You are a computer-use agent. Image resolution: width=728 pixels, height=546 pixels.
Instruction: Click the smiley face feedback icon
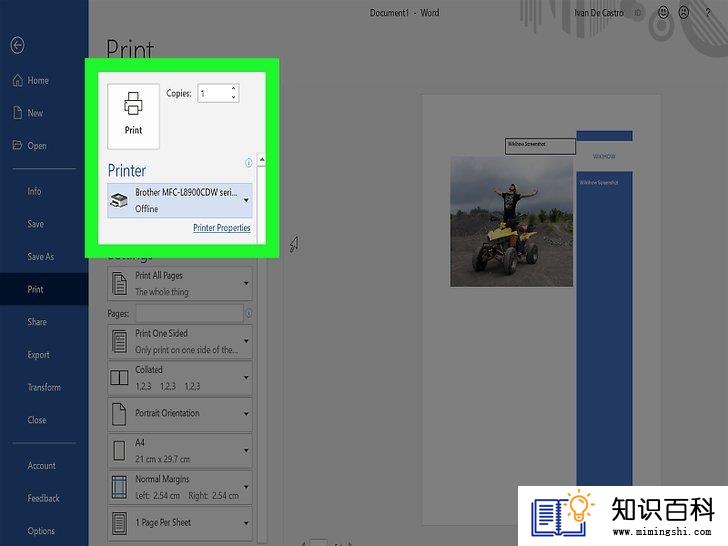(x=663, y=13)
